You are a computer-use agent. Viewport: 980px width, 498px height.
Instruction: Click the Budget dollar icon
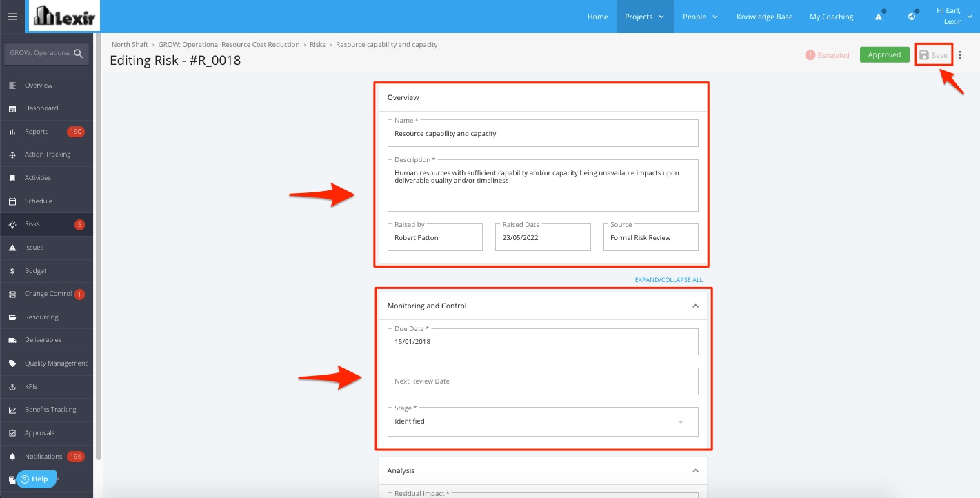coord(12,271)
